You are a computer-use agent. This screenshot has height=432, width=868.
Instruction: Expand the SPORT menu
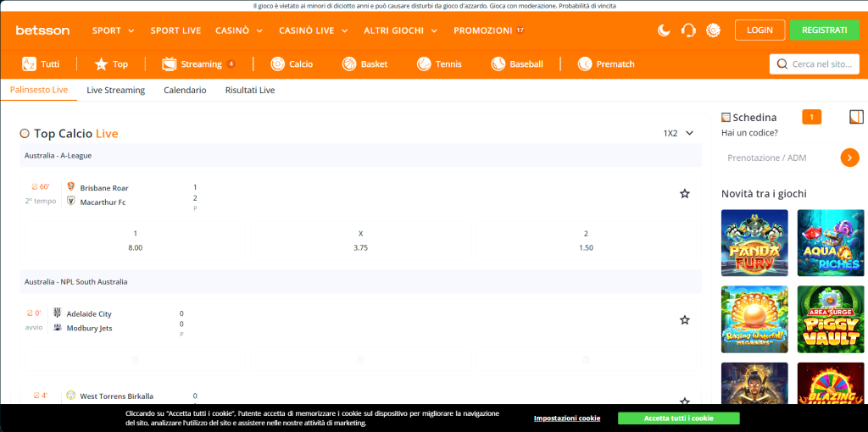pos(113,30)
